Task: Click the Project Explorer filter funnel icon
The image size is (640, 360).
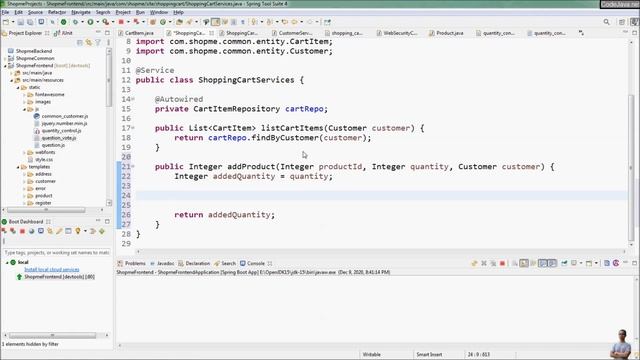Action: click(98, 42)
